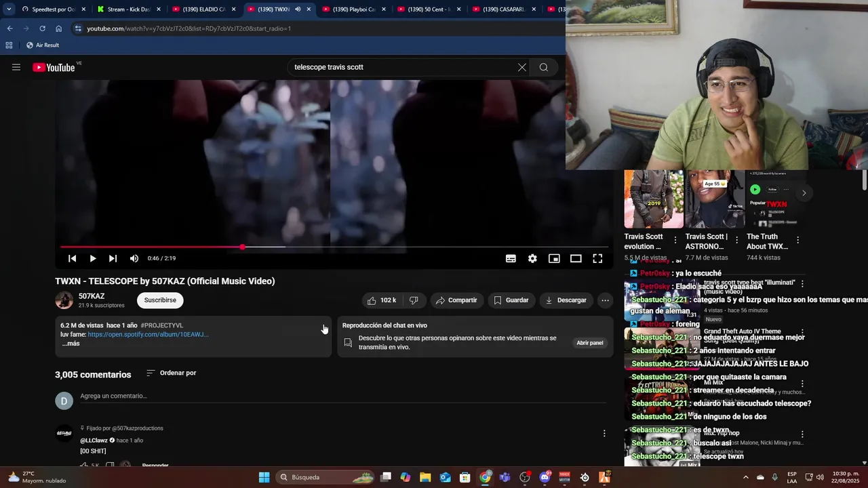The width and height of the screenshot is (868, 488).
Task: Click the #PROJECTYVL hashtag
Action: pos(161,325)
